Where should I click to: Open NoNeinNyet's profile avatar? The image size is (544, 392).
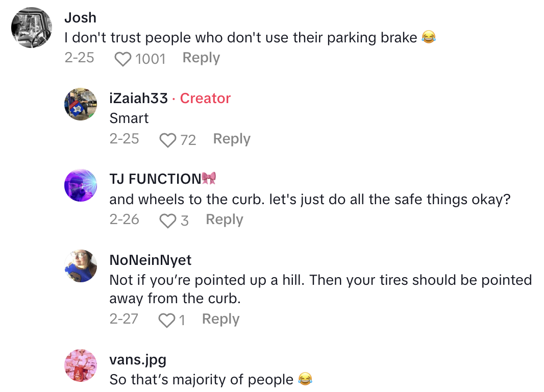click(x=81, y=266)
